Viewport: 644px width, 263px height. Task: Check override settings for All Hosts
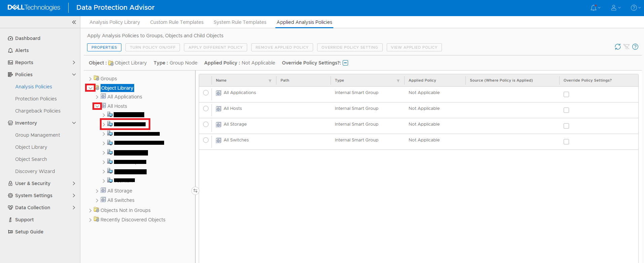(566, 110)
